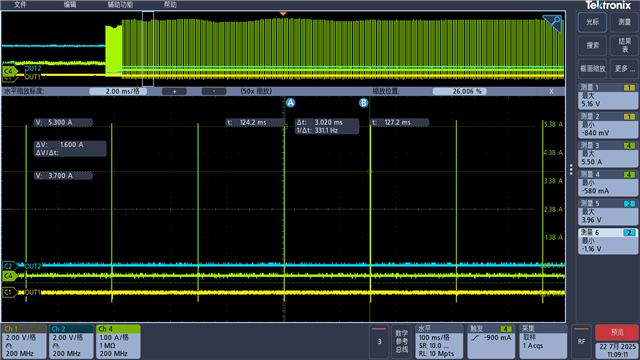Click the Δt 3.020 ms readout
This screenshot has height=360, width=640.
(x=327, y=126)
